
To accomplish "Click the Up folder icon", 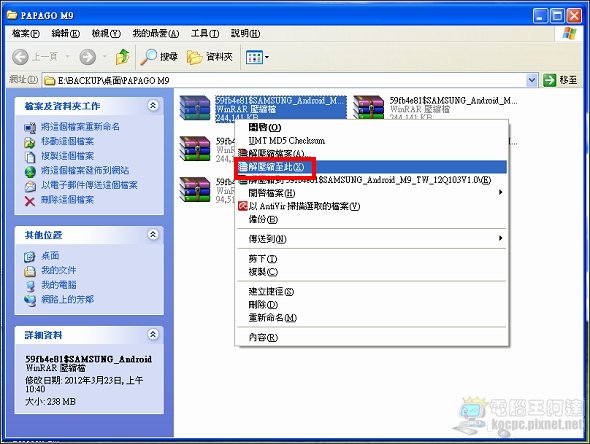I will (x=122, y=57).
